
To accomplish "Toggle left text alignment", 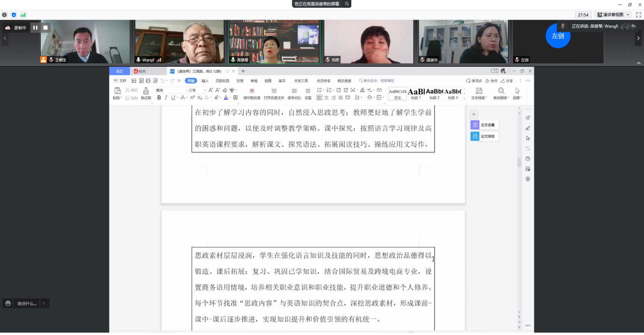I will coord(319,98).
